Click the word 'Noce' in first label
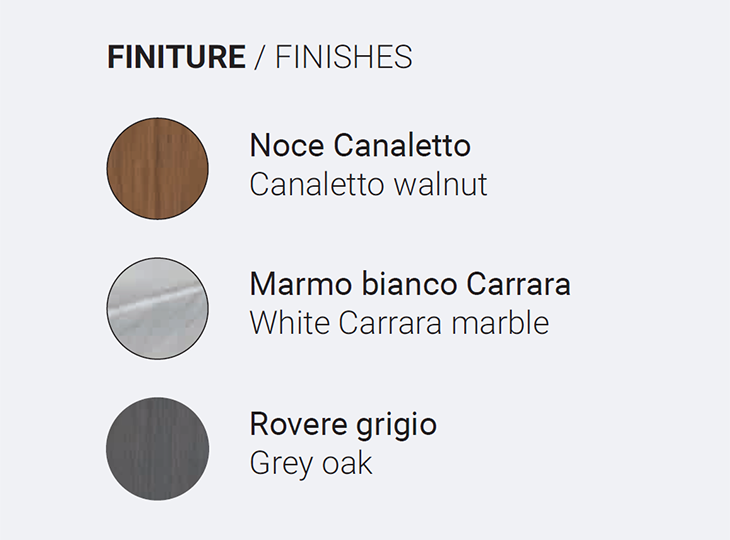 click(x=287, y=145)
